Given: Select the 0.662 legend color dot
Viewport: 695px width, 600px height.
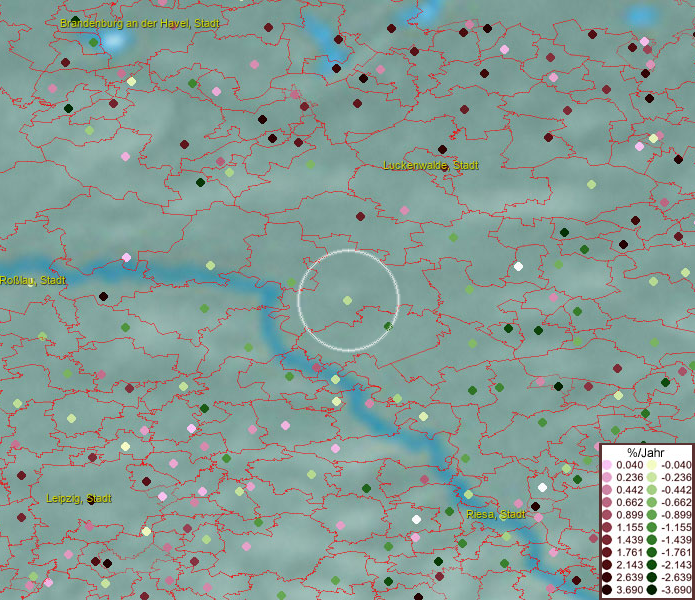Looking at the screenshot, I should pyautogui.click(x=607, y=503).
